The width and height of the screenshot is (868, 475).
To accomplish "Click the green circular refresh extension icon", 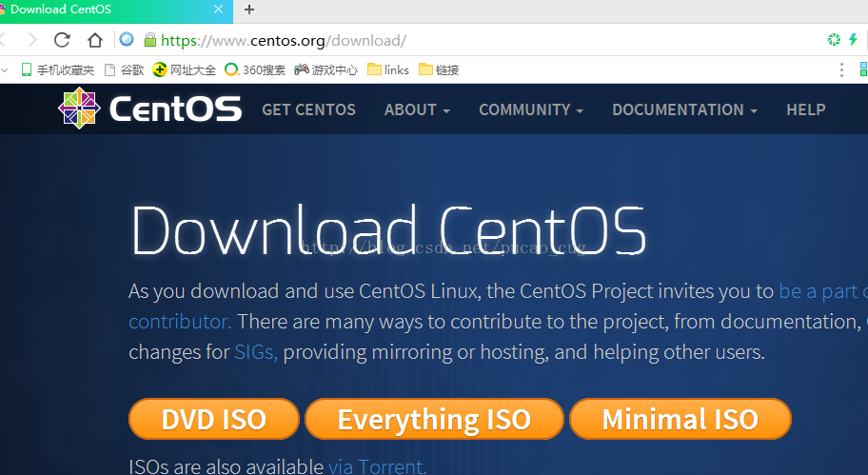I will pyautogui.click(x=834, y=39).
